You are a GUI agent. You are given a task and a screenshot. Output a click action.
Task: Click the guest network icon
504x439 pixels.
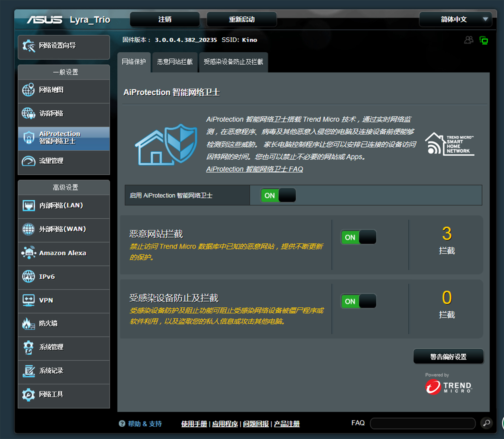coord(28,113)
